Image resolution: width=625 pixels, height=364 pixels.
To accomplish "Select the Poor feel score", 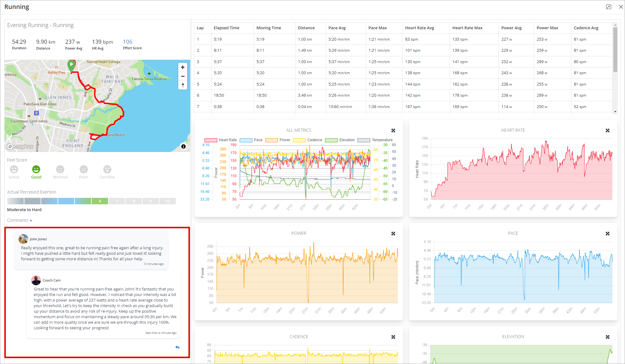I will 83,172.
